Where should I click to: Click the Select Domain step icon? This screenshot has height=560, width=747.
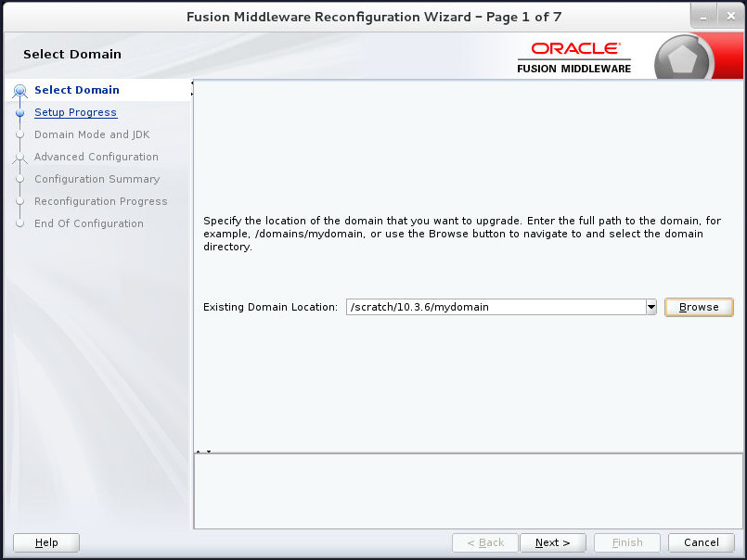click(20, 91)
